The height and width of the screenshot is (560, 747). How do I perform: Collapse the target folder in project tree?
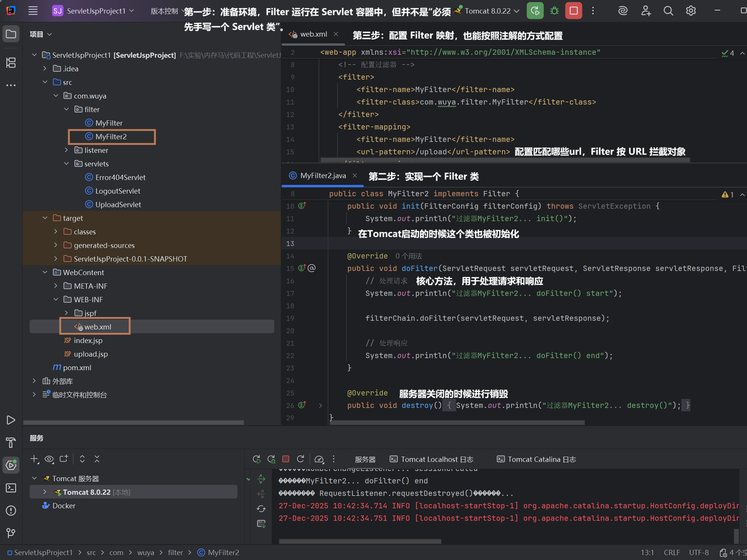click(45, 218)
